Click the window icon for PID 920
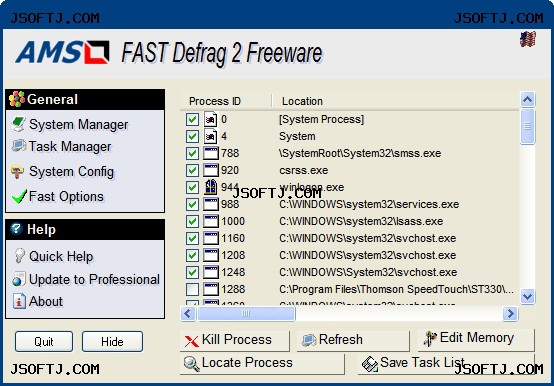Screen dimensions: 554x386 (211, 171)
